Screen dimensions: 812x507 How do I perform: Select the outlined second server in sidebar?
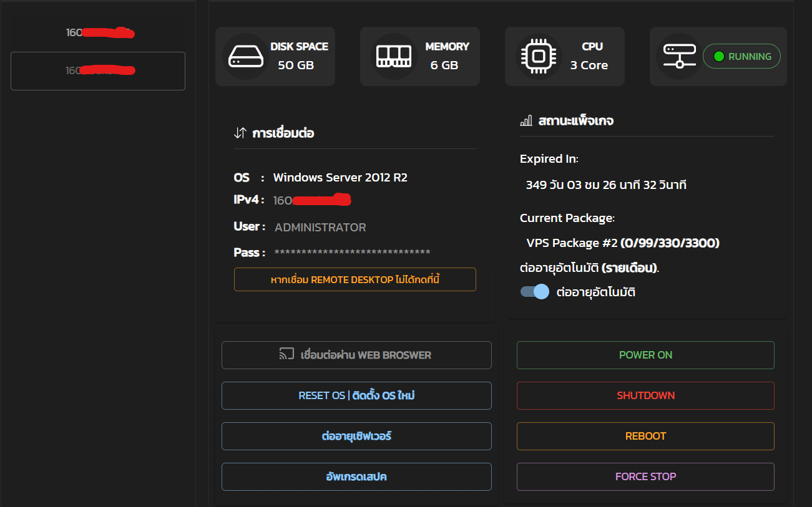pyautogui.click(x=98, y=71)
